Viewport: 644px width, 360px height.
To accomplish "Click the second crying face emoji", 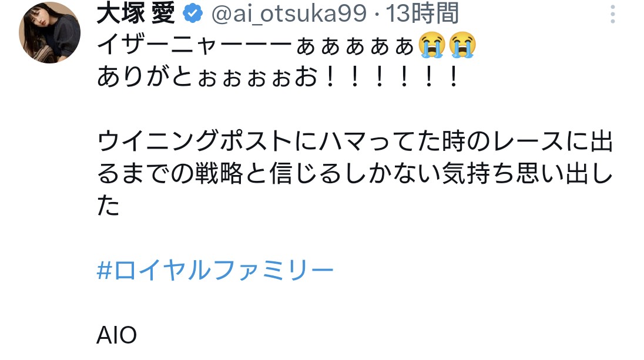I will click(462, 44).
